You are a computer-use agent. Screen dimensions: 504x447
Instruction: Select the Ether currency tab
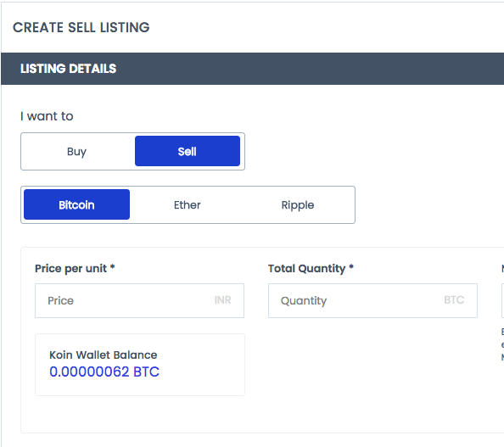[x=188, y=204]
